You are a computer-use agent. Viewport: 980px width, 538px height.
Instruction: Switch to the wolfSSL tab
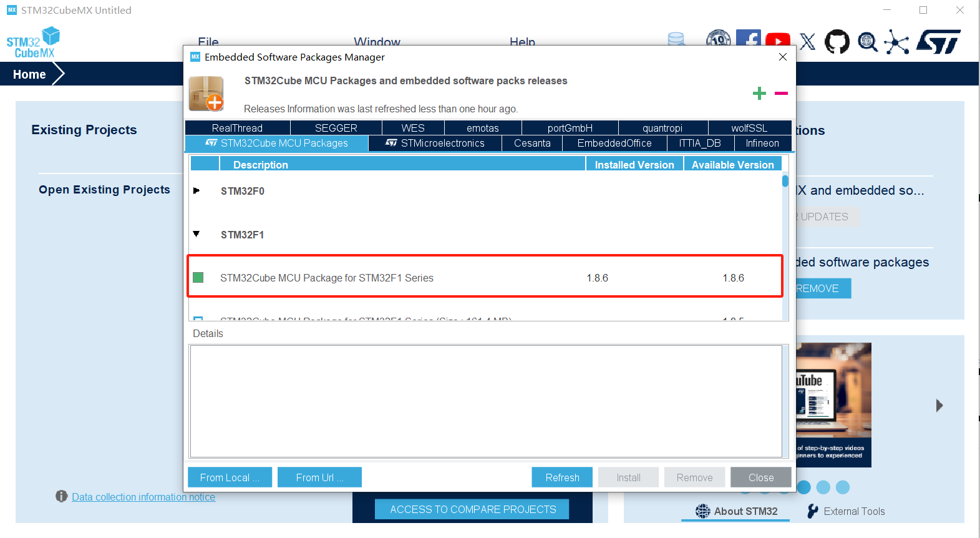click(749, 128)
